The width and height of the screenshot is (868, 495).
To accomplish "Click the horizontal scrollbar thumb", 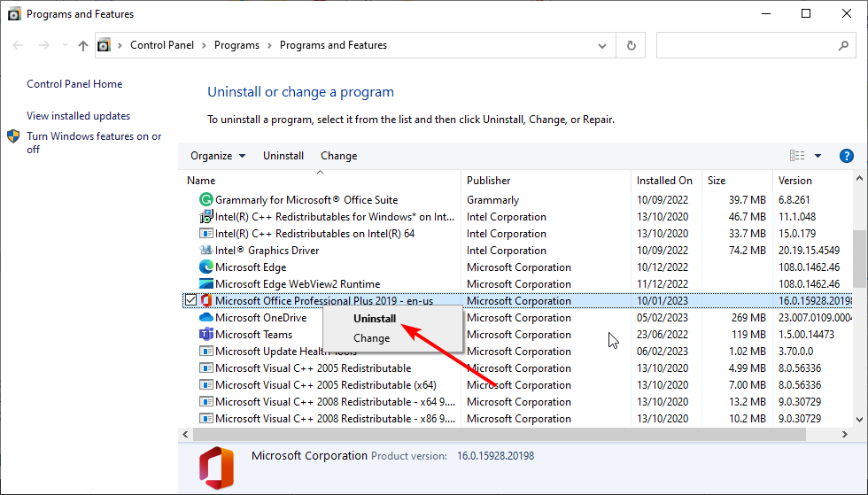I will (x=500, y=435).
